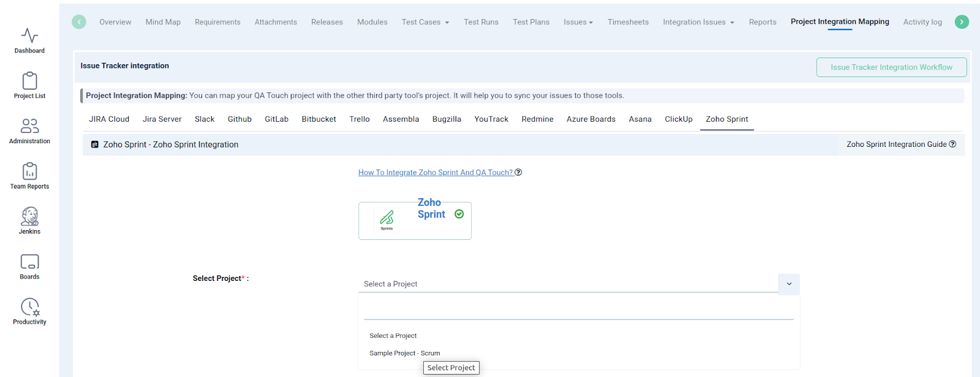The width and height of the screenshot is (980, 377).
Task: Open Productivity sidebar icon
Action: tap(29, 312)
